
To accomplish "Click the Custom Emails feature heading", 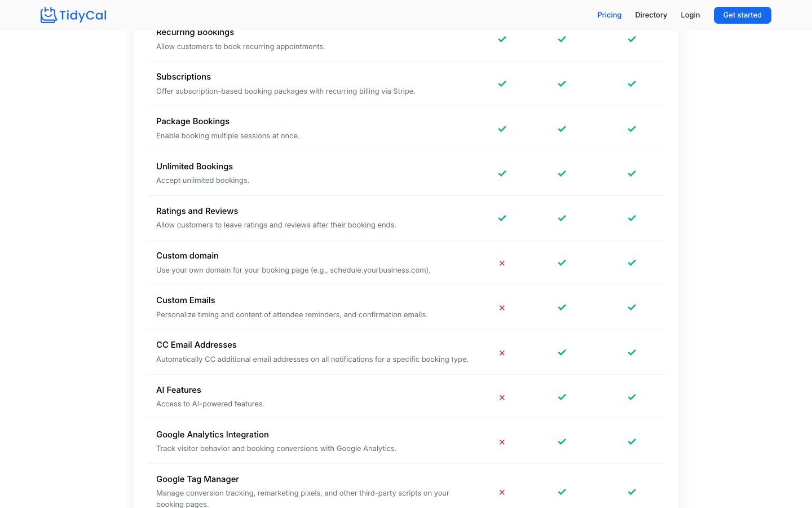I will click(186, 300).
